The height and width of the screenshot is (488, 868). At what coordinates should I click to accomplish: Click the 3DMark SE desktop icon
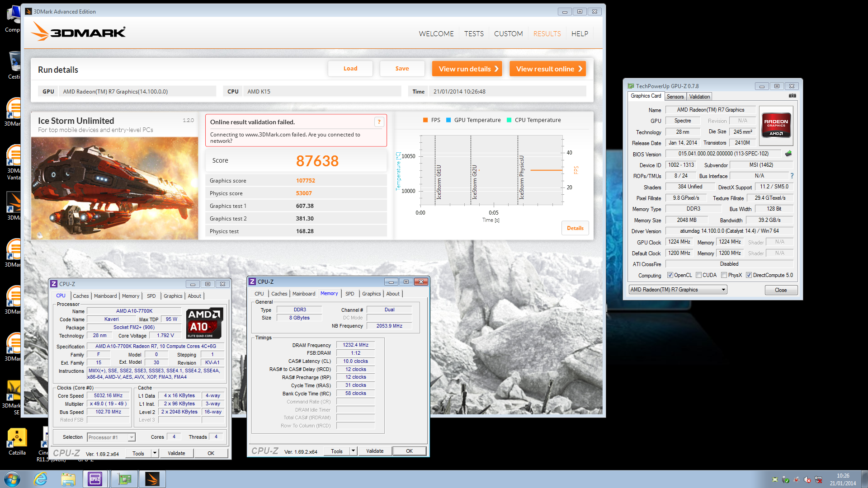[x=13, y=397]
